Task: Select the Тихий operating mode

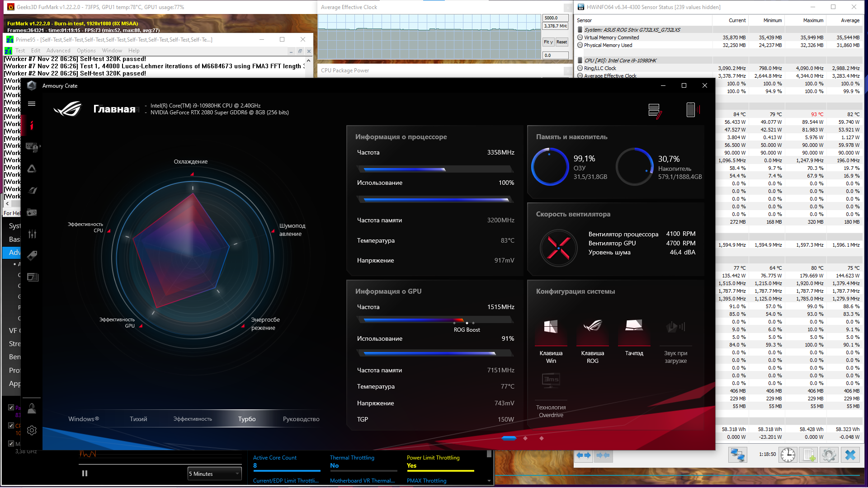Action: click(138, 419)
